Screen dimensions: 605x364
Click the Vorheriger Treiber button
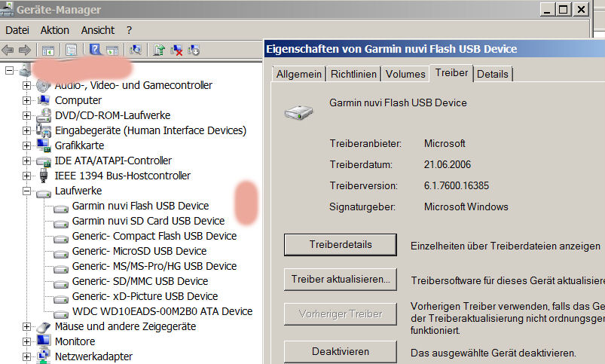341,314
